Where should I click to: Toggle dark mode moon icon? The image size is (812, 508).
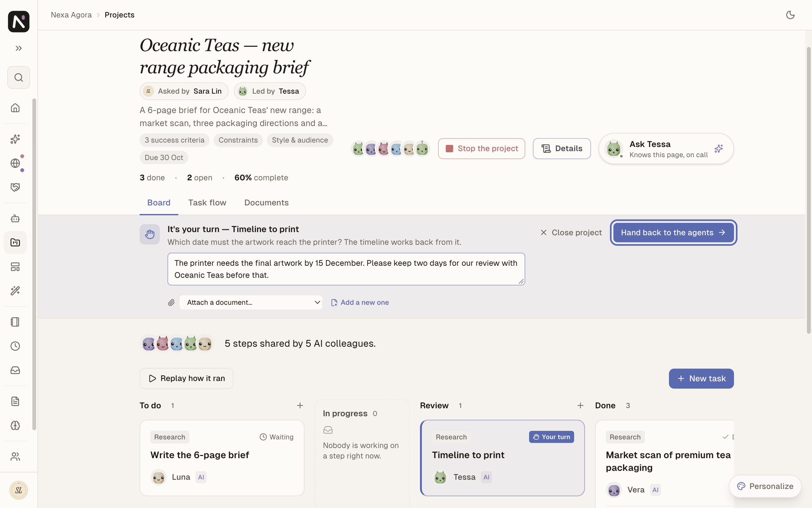[790, 15]
